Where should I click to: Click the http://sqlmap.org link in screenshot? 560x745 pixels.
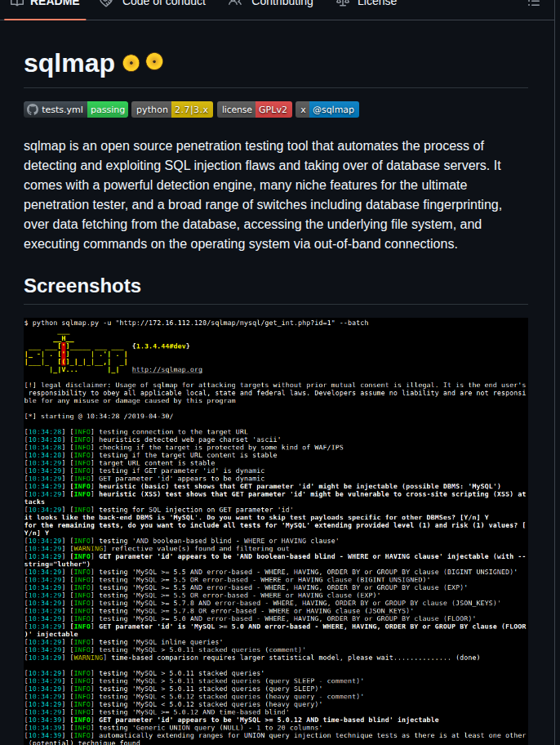(167, 369)
